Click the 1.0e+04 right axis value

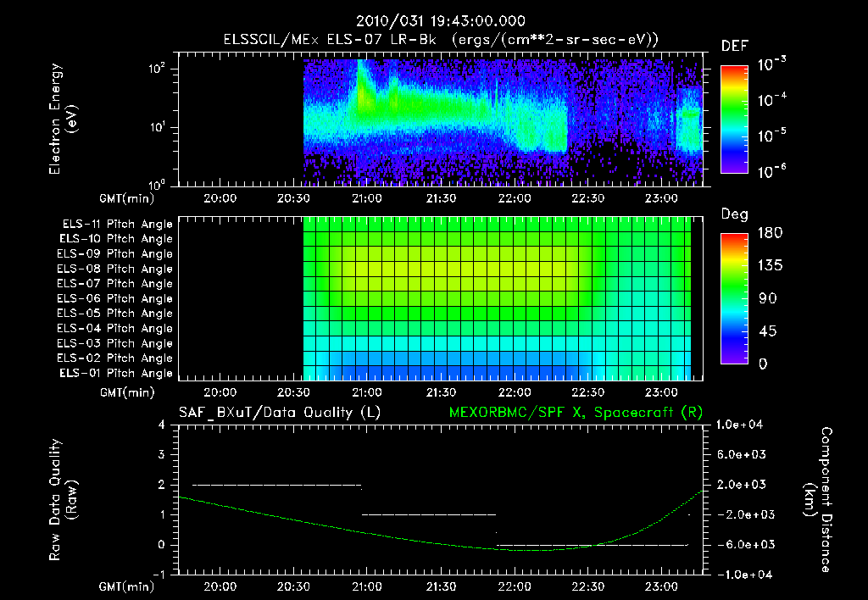pos(739,425)
